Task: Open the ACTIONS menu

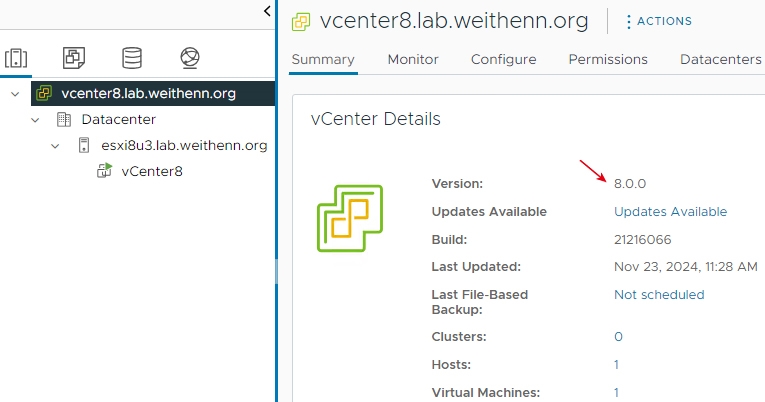Action: (x=659, y=21)
